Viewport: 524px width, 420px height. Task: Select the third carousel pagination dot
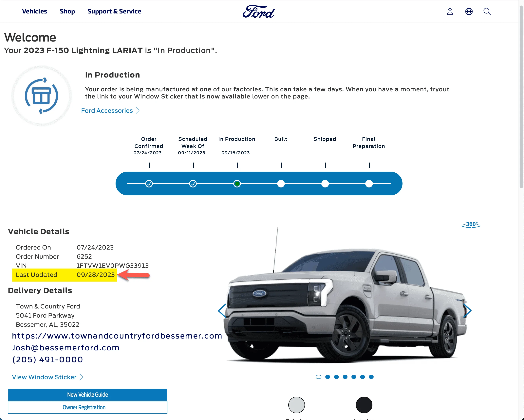pyautogui.click(x=336, y=377)
